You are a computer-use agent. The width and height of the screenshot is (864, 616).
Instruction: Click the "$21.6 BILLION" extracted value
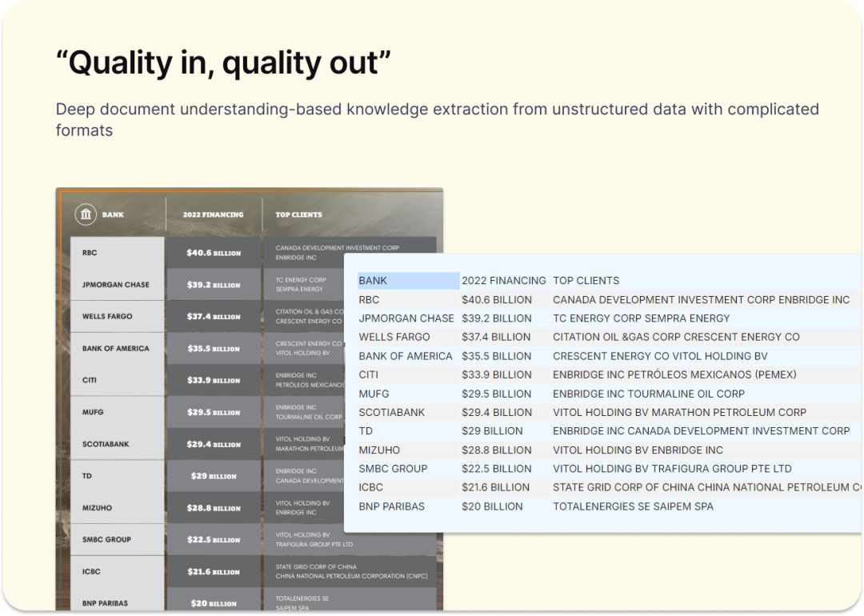[495, 488]
